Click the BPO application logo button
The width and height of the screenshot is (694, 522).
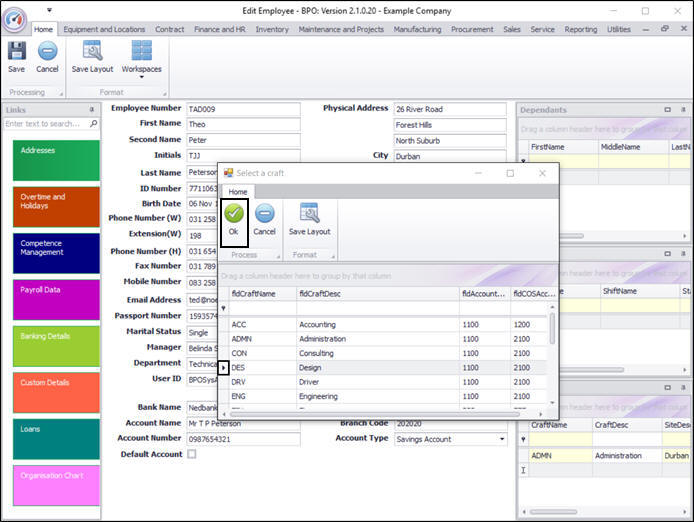14,19
